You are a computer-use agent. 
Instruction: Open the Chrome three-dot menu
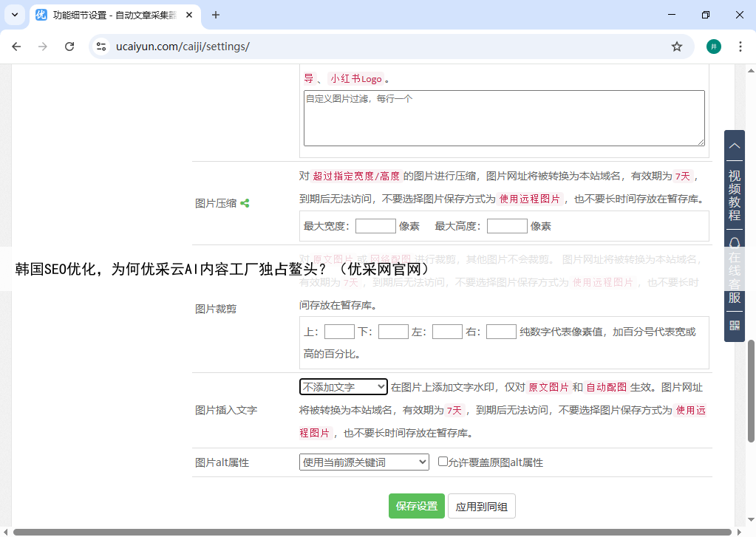coord(740,47)
